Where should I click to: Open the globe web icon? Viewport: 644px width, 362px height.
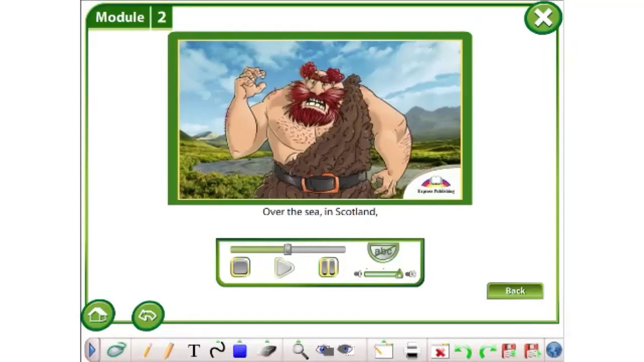click(x=554, y=350)
